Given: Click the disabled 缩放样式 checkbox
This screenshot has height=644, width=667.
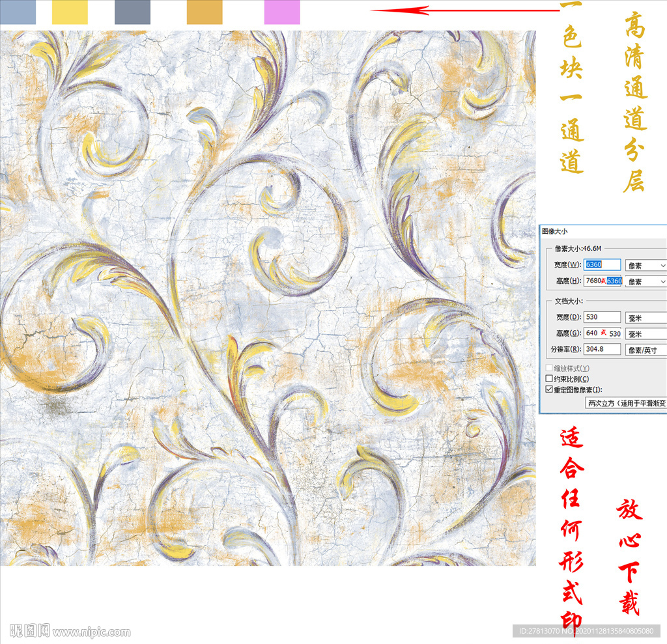Looking at the screenshot, I should point(549,367).
